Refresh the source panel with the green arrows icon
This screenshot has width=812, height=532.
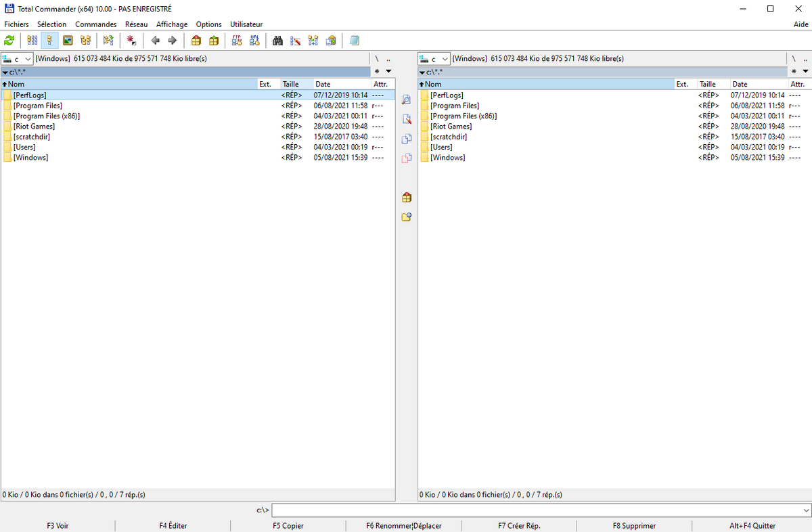[9, 41]
